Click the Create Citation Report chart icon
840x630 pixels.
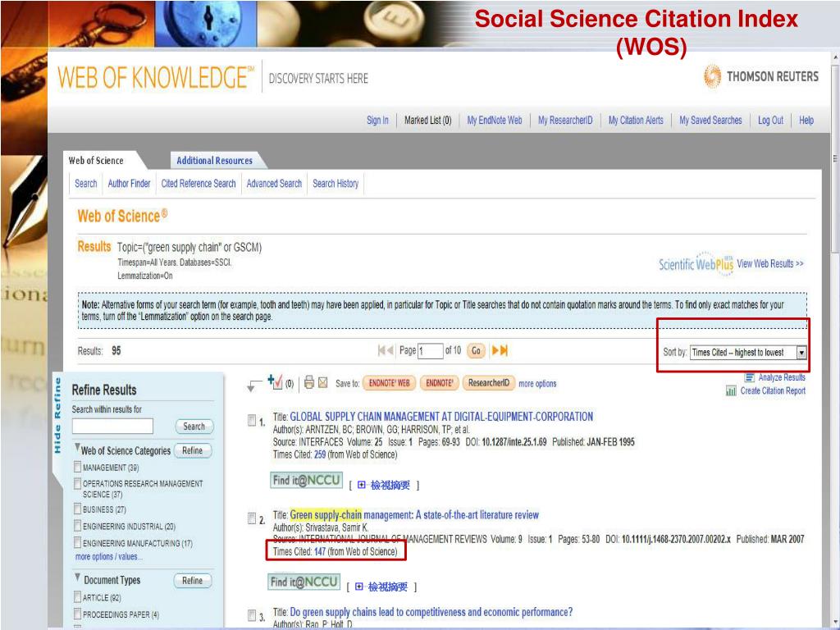pyautogui.click(x=731, y=390)
